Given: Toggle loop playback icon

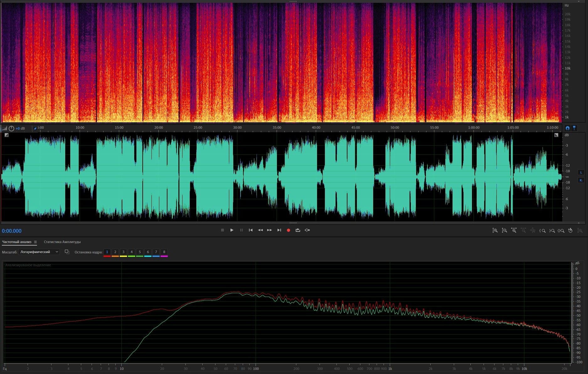Looking at the screenshot, I should tap(298, 230).
